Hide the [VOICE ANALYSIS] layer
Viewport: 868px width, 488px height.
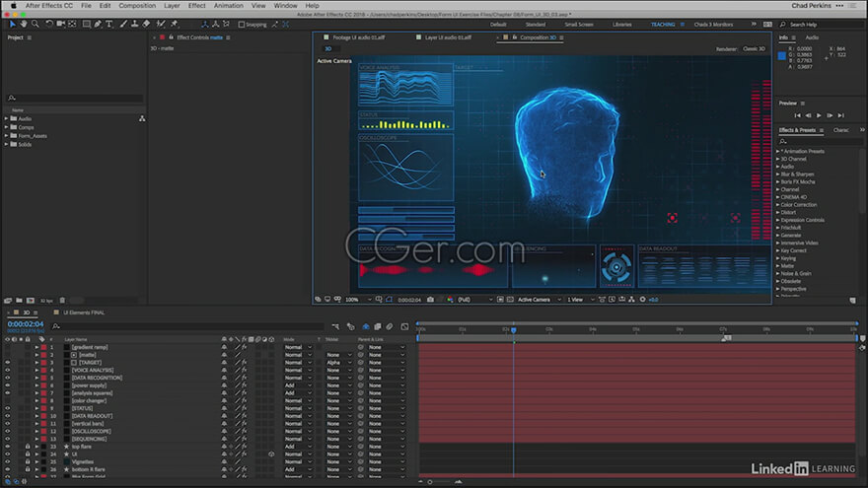click(x=8, y=370)
